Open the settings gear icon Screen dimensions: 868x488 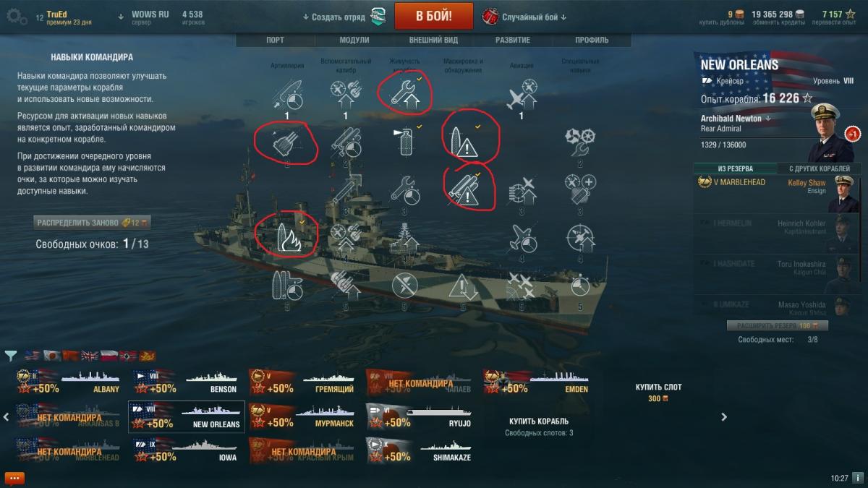click(x=17, y=17)
